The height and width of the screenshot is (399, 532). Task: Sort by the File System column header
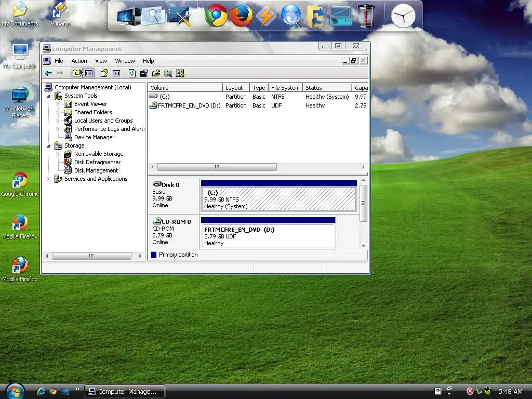[285, 87]
